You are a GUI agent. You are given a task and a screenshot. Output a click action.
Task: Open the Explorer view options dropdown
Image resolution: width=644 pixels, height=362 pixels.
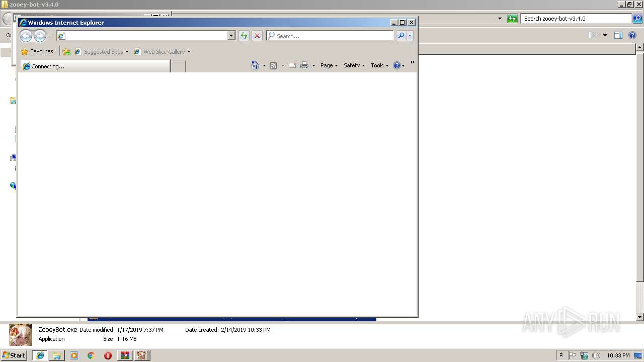[x=605, y=35]
